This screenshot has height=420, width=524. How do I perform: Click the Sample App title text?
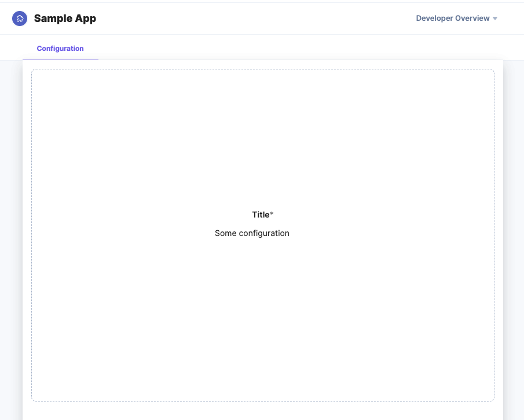coord(65,19)
